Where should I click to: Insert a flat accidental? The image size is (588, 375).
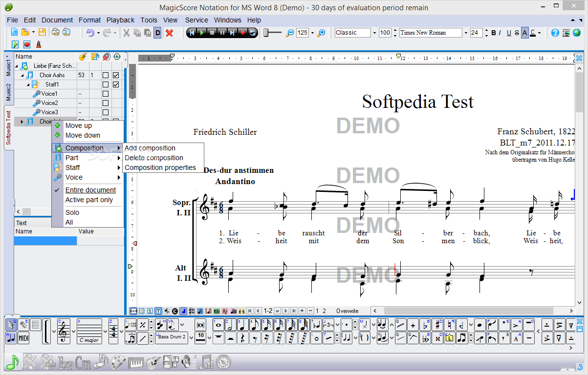click(425, 325)
